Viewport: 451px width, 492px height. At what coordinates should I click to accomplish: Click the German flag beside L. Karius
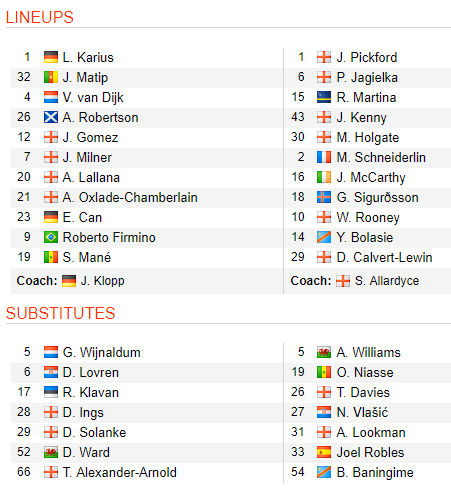[x=51, y=57]
